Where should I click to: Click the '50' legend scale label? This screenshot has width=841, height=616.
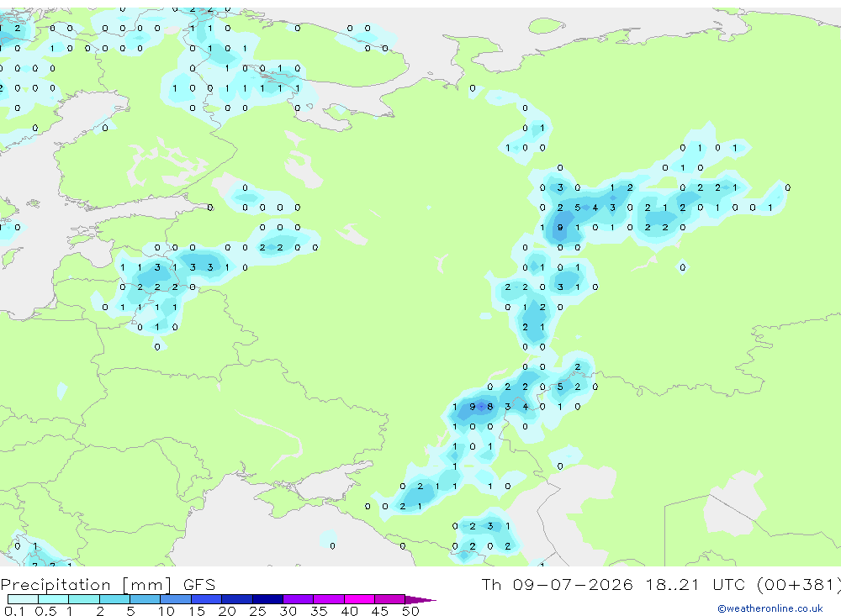tap(410, 611)
